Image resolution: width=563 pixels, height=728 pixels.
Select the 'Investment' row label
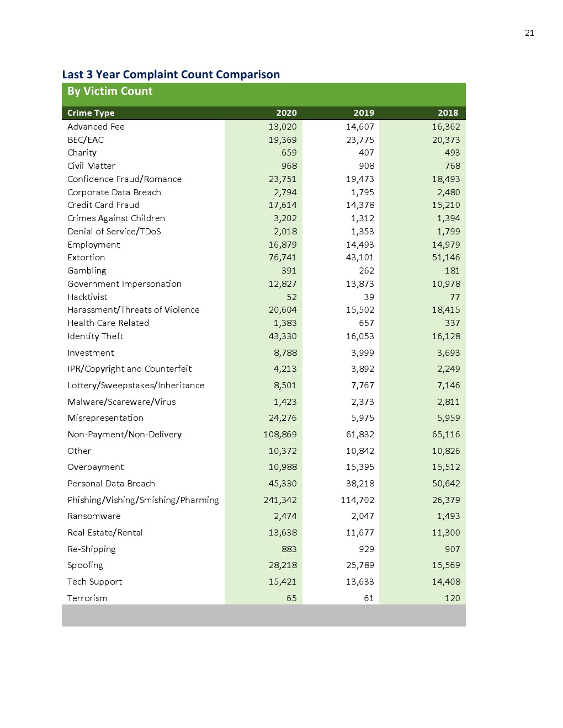click(91, 353)
